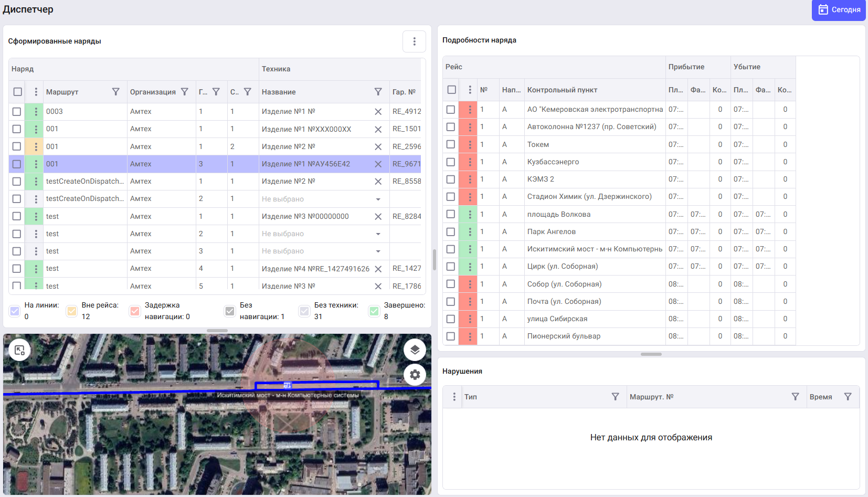This screenshot has width=868, height=497.
Task: Filter violations by Маршрут. №
Action: [x=796, y=397]
